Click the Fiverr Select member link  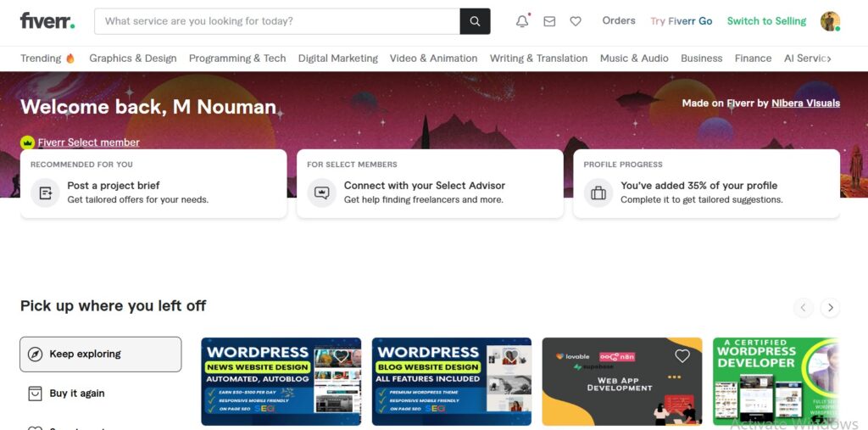coord(88,142)
